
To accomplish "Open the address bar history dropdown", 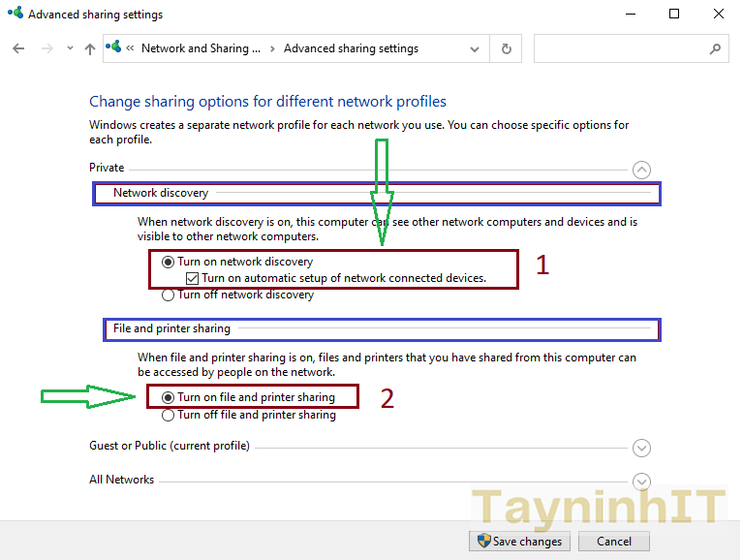I will point(475,48).
